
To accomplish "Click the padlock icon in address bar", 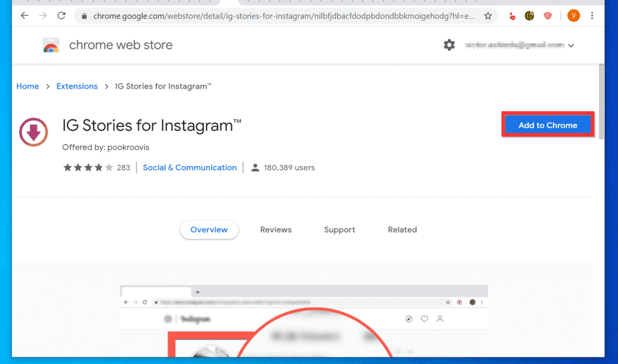I will click(x=84, y=16).
